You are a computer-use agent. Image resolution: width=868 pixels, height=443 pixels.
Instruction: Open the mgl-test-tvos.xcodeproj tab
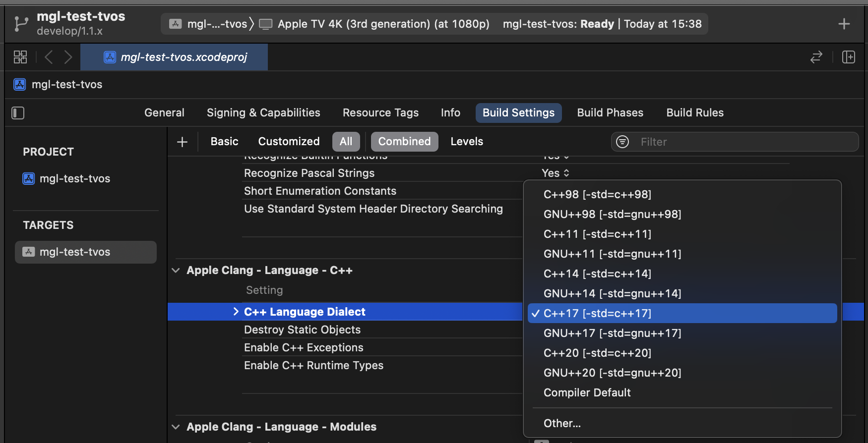point(174,57)
